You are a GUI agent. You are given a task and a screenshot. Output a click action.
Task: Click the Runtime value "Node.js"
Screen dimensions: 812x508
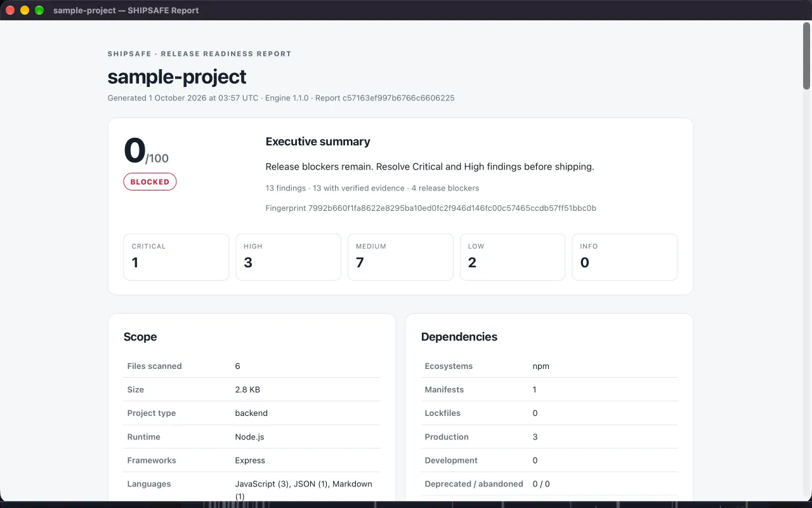[250, 437]
